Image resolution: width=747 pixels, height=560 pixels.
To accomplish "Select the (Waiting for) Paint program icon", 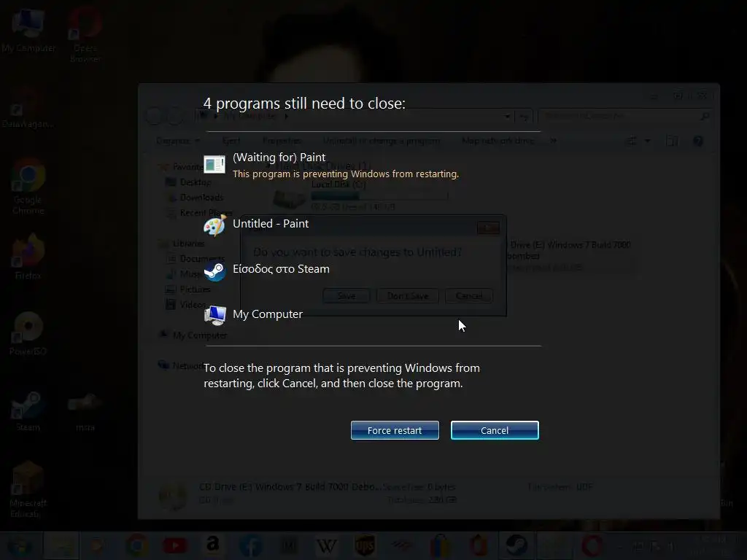I will point(214,164).
